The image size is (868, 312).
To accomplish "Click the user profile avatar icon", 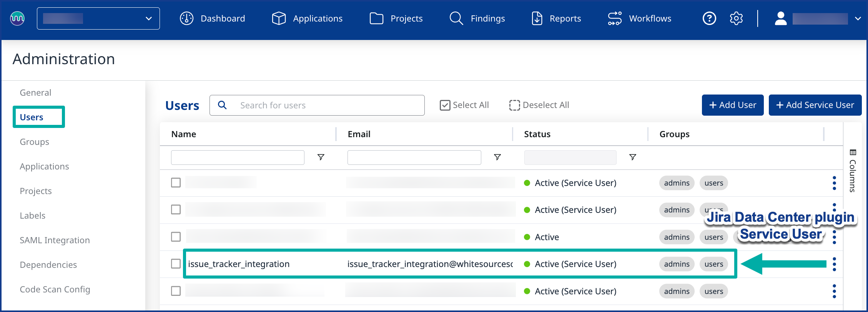I will (x=780, y=18).
